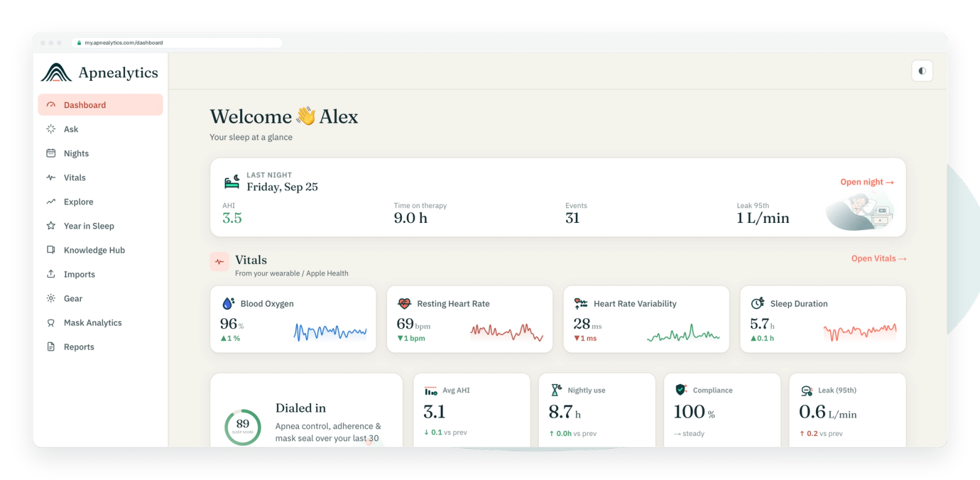Click the AHI value 3.5

pos(232,218)
